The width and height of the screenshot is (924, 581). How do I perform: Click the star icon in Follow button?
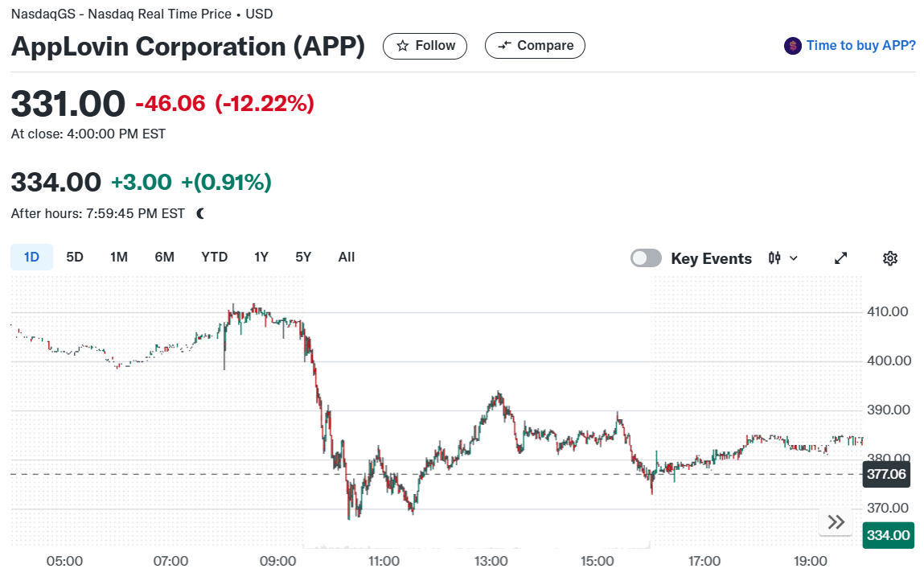click(x=402, y=46)
